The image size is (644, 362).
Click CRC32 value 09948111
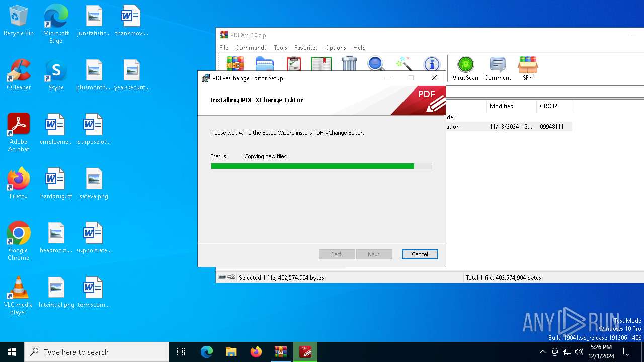point(551,127)
